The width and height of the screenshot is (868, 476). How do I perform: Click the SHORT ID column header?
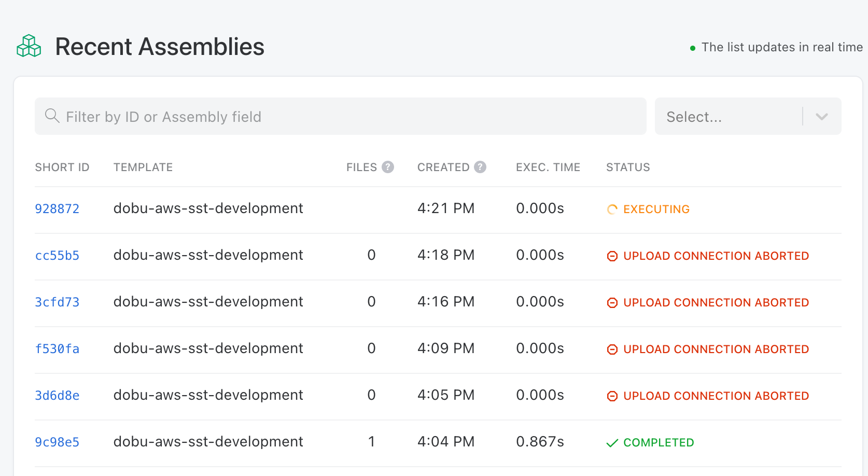(x=62, y=167)
